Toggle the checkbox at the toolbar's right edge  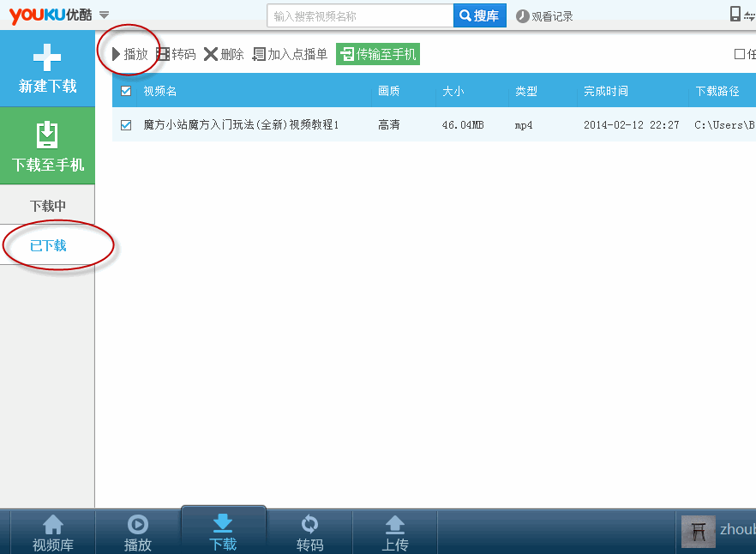pyautogui.click(x=740, y=54)
